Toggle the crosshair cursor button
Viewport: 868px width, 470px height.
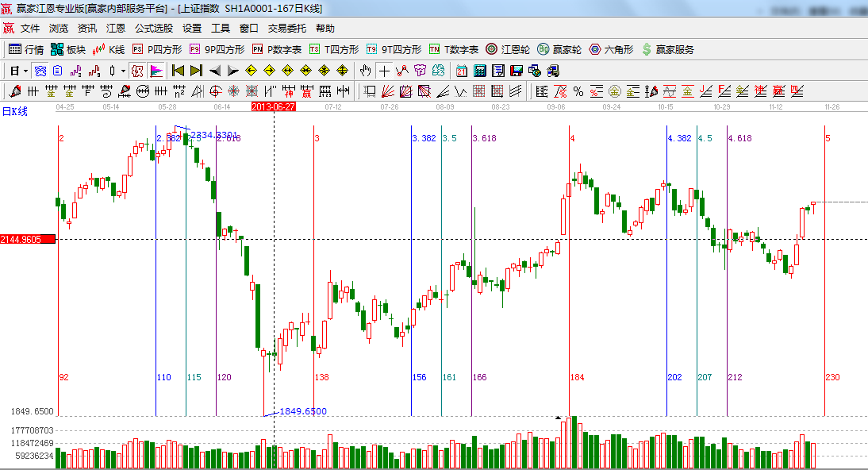tap(384, 71)
